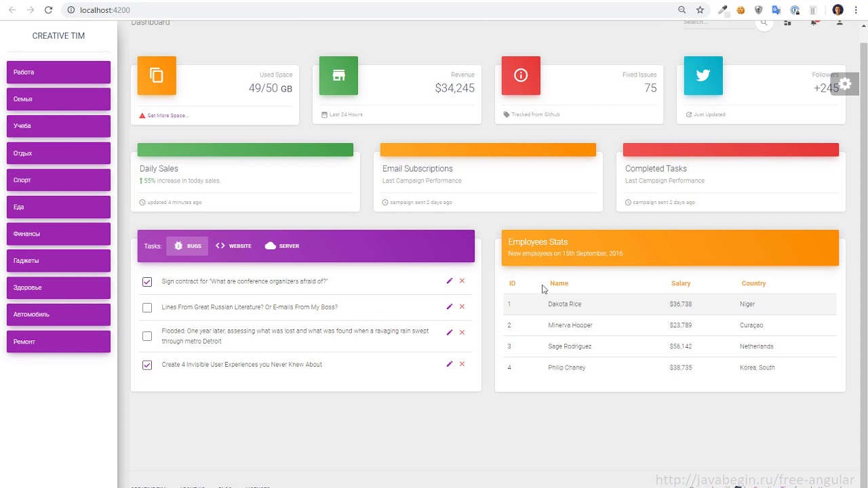Open the Google Translate extension
868x488 pixels.
pos(776,10)
